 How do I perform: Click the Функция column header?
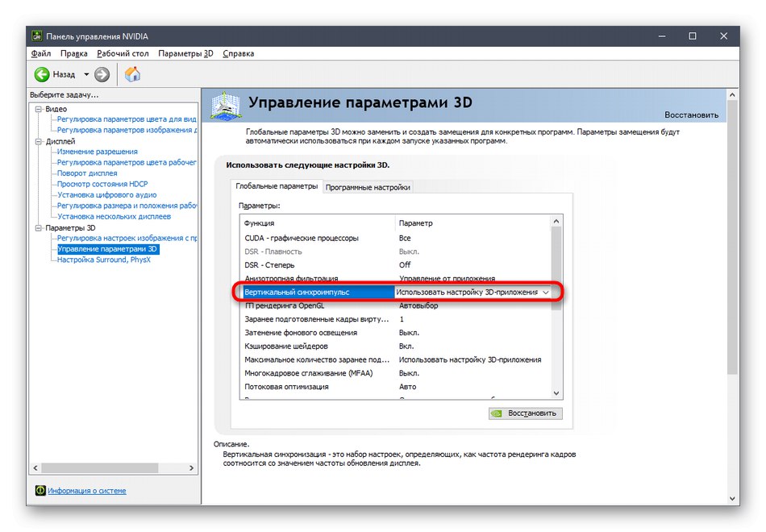318,223
